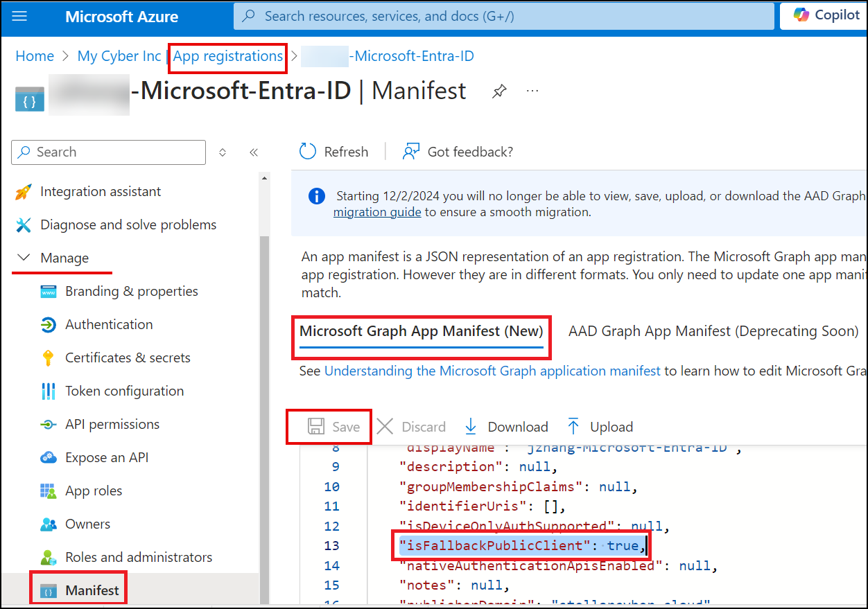Download the manifest file
The height and width of the screenshot is (609, 868).
tap(506, 427)
